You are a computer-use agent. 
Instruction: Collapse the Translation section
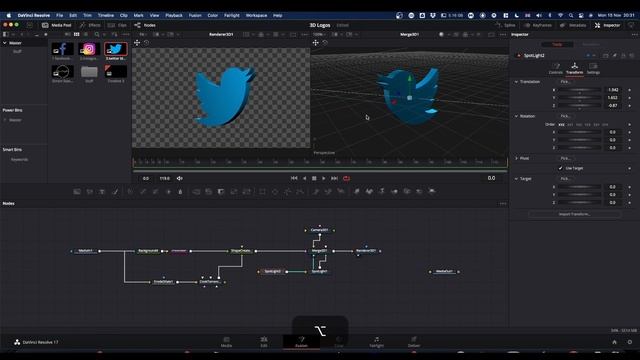click(x=516, y=82)
